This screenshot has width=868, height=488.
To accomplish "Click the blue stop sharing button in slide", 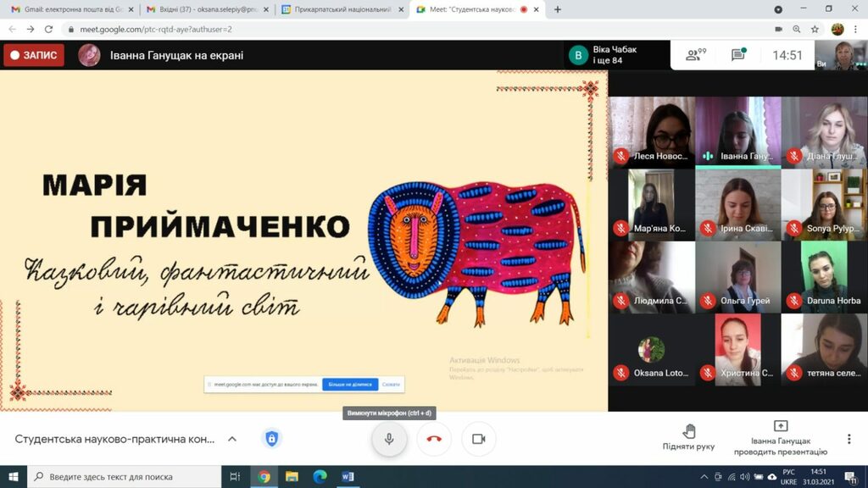I will (350, 384).
